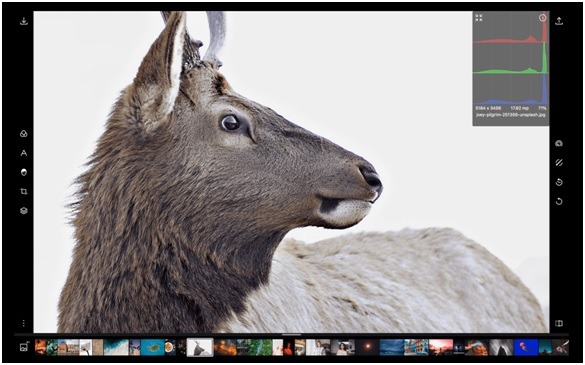This screenshot has height=365, width=585.
Task: Open the gray architecture thumbnail
Action: [501, 347]
